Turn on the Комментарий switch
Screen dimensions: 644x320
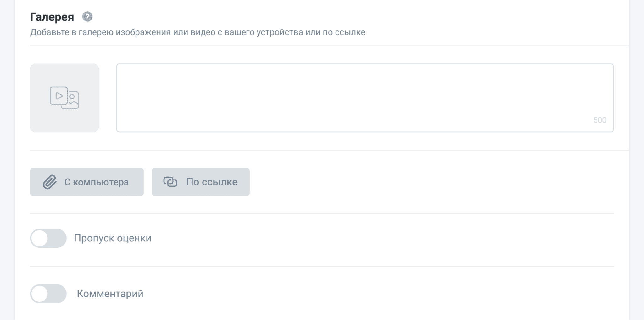(48, 294)
